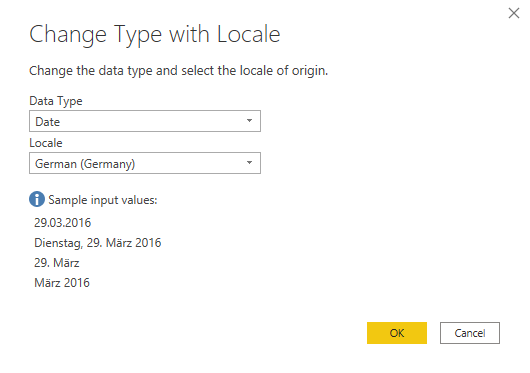Screen dimensions: 530x373
Task: Click the Locale field label
Action: [x=46, y=143]
